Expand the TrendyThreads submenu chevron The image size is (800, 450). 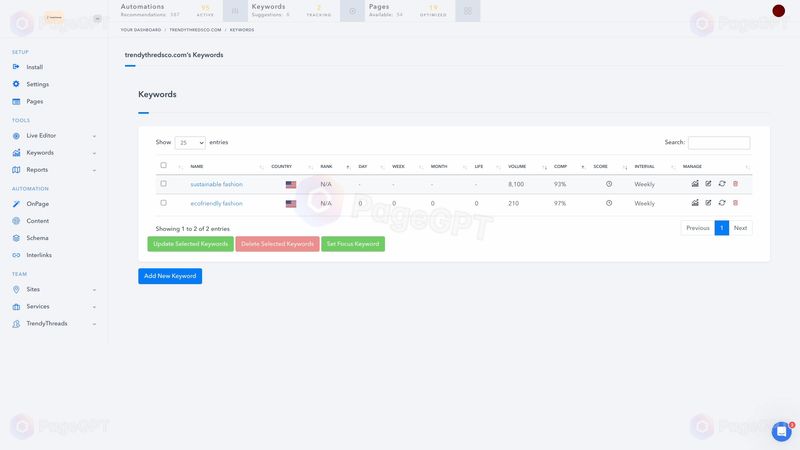pyautogui.click(x=94, y=324)
